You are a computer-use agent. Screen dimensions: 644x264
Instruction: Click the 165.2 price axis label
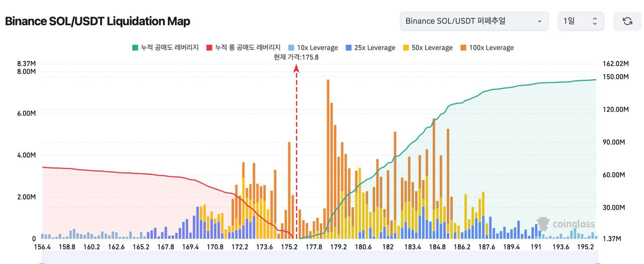tap(141, 247)
